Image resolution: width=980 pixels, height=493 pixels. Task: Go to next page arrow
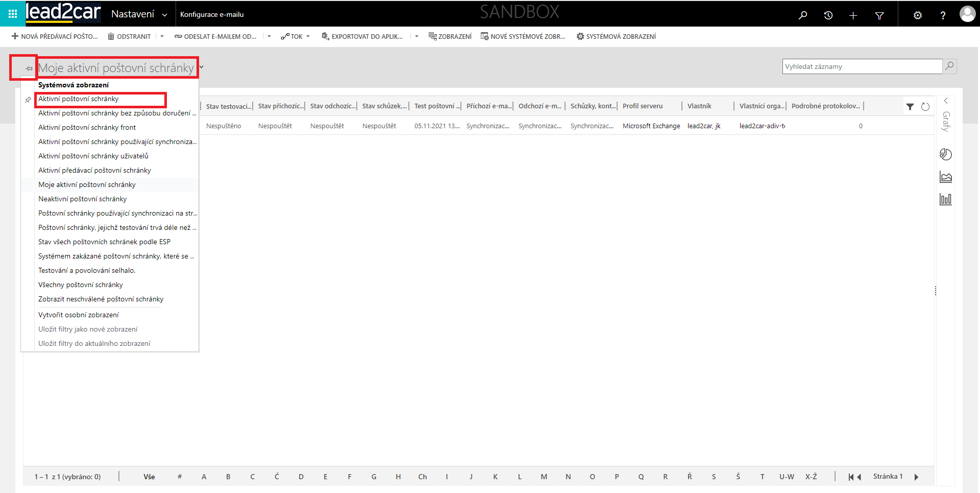[x=916, y=477]
